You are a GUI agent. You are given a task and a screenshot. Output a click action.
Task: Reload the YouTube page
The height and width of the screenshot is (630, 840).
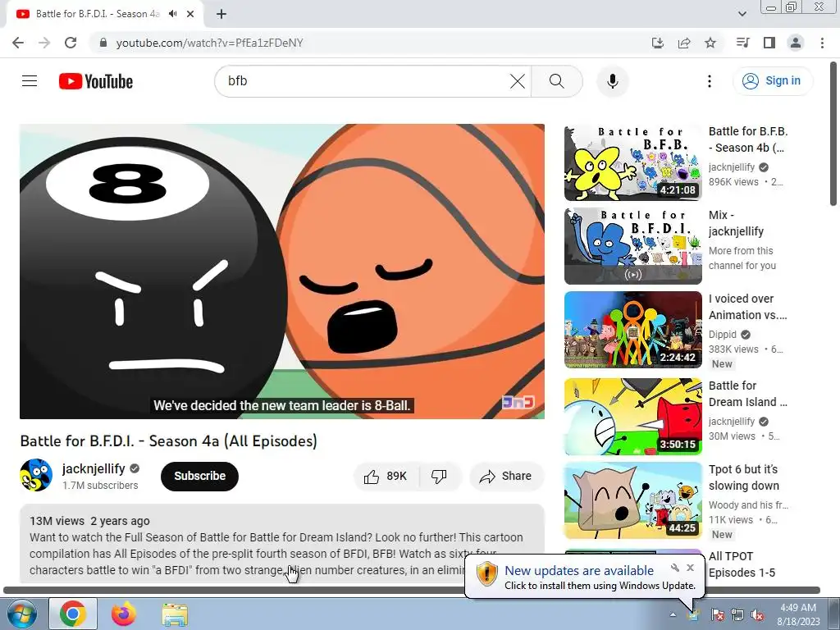71,43
